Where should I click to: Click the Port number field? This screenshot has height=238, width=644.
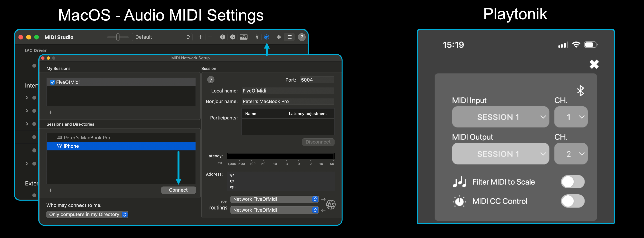point(316,80)
